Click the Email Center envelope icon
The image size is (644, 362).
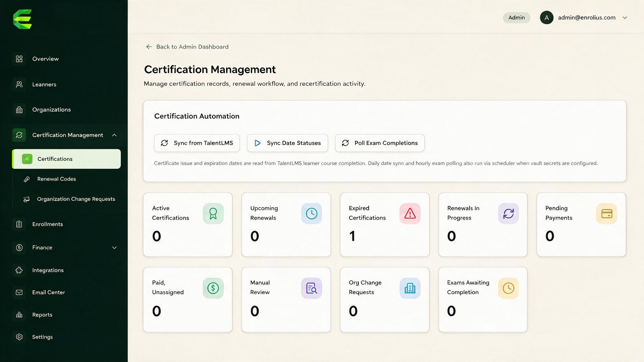[x=19, y=292]
